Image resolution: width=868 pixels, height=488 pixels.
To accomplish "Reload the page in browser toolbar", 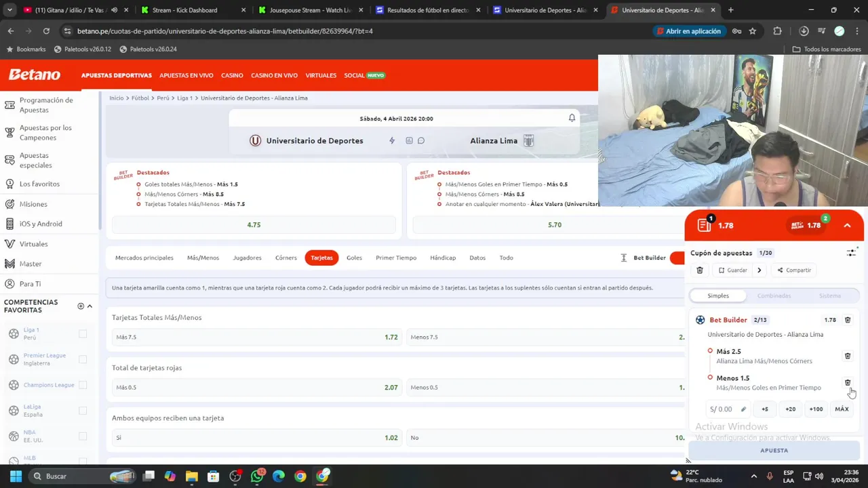I will click(x=46, y=31).
